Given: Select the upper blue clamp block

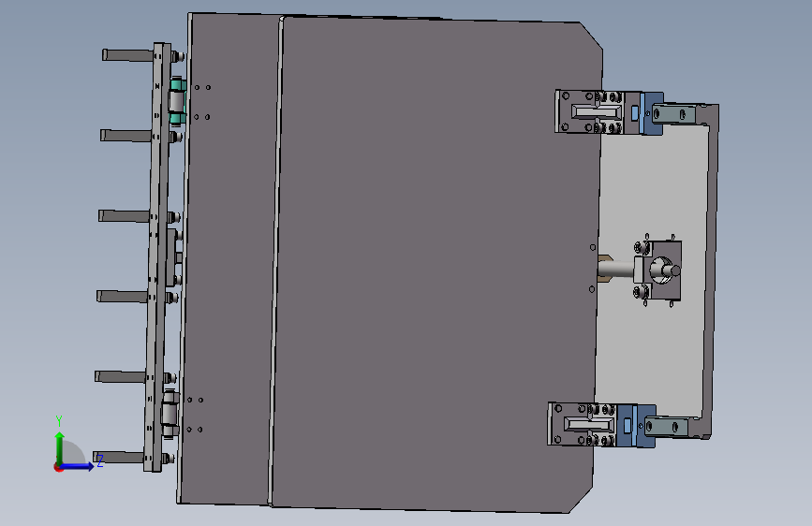Looking at the screenshot, I should tap(652, 113).
